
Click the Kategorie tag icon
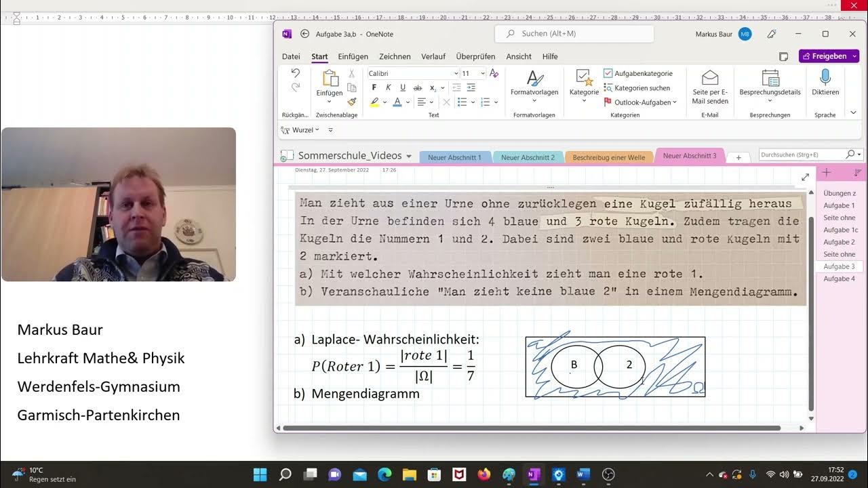pyautogui.click(x=584, y=77)
